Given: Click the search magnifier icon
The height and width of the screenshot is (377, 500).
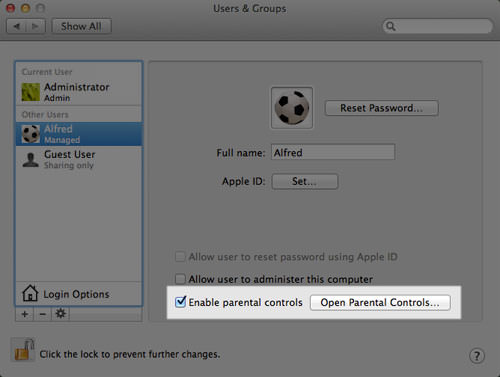Looking at the screenshot, I should [391, 26].
